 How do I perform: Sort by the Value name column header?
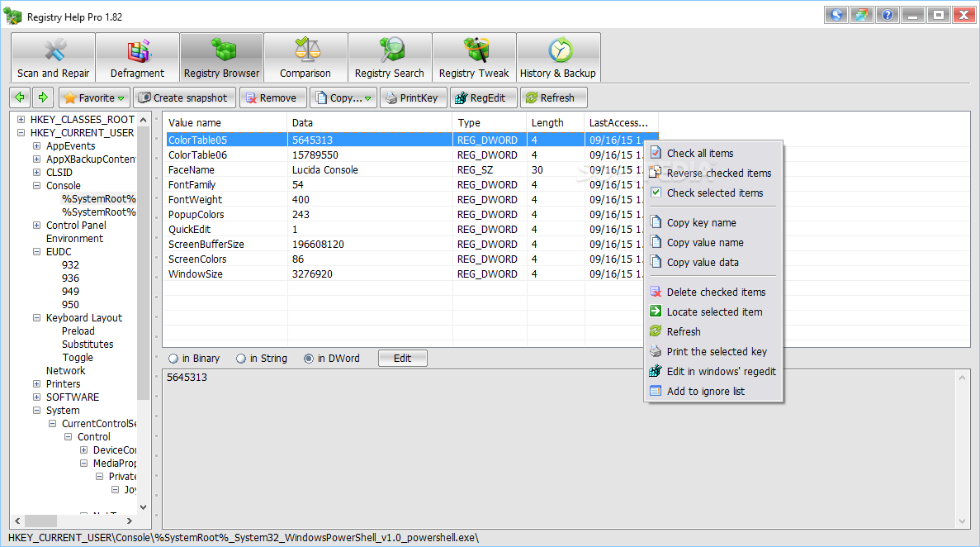[x=225, y=122]
